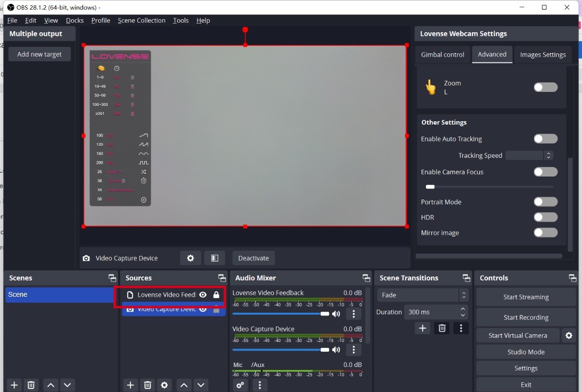Float the Controls dock
The width and height of the screenshot is (582, 392).
point(572,278)
